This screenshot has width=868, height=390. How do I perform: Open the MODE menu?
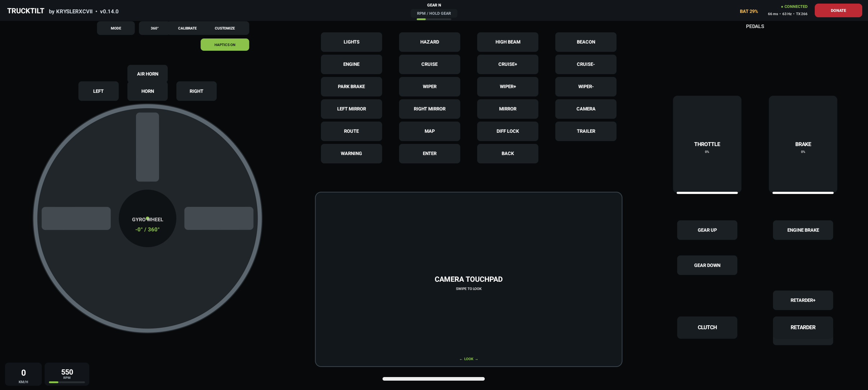pos(116,28)
